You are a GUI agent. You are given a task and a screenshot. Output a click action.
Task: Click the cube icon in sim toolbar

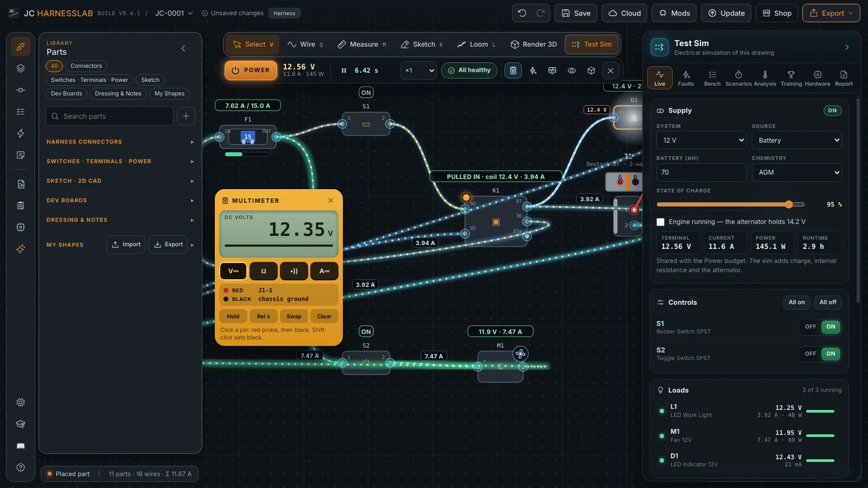tap(591, 70)
